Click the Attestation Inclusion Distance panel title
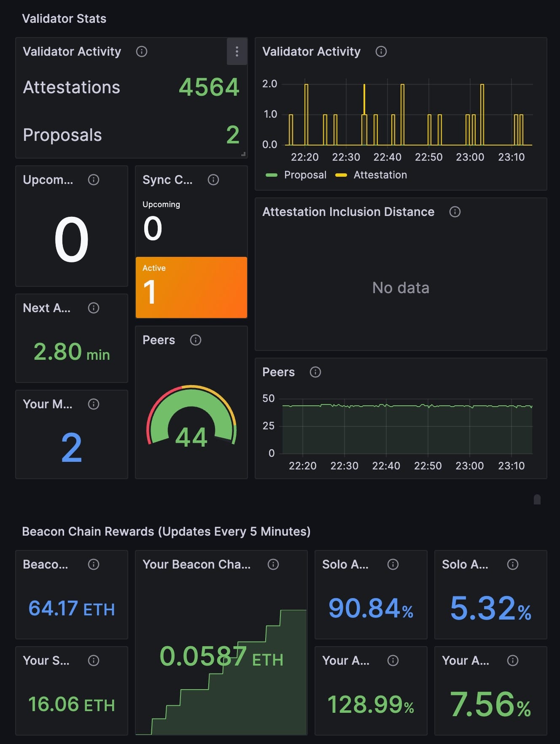The height and width of the screenshot is (744, 560). pyautogui.click(x=348, y=212)
